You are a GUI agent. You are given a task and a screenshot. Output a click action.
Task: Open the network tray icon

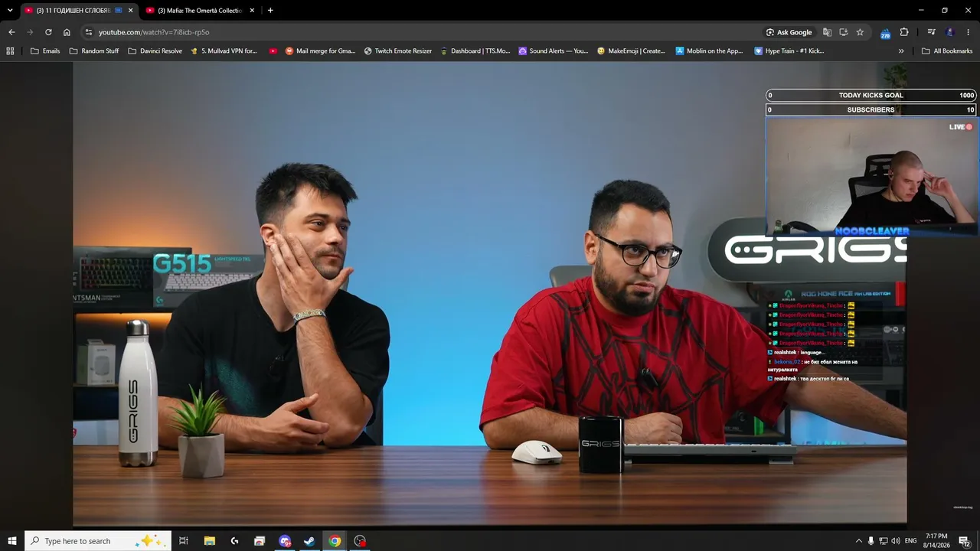click(x=883, y=541)
